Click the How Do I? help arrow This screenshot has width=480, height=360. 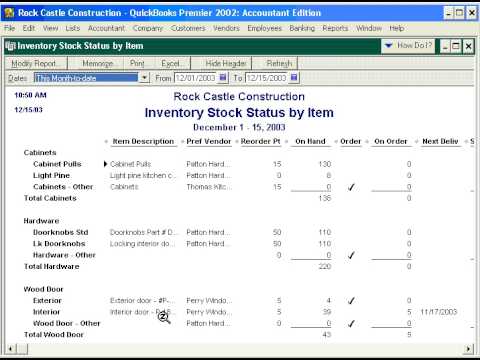pyautogui.click(x=389, y=45)
